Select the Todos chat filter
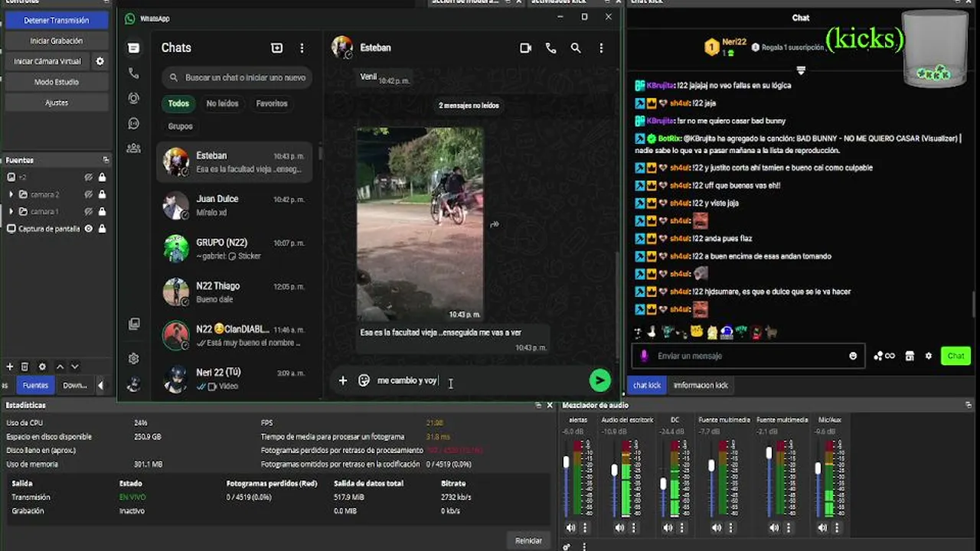980x551 pixels. (178, 103)
